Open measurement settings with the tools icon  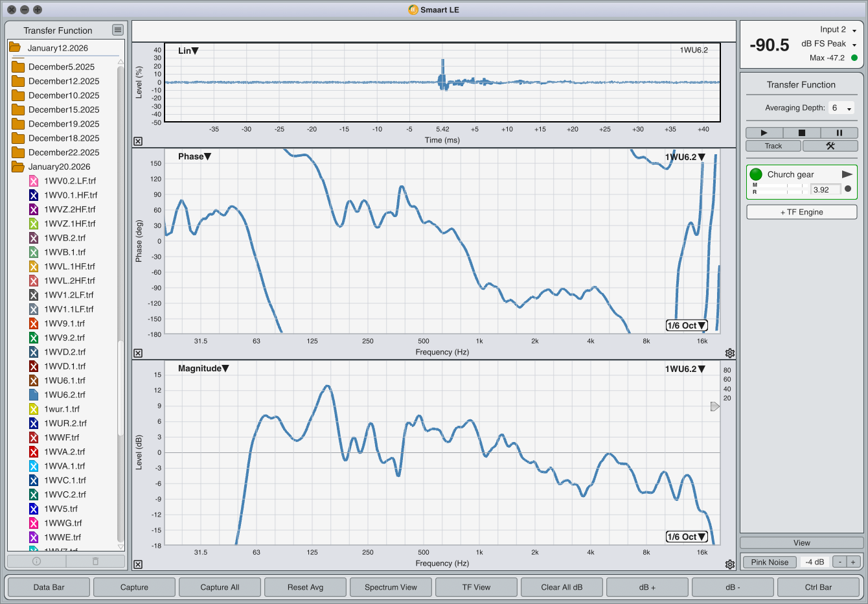(830, 146)
